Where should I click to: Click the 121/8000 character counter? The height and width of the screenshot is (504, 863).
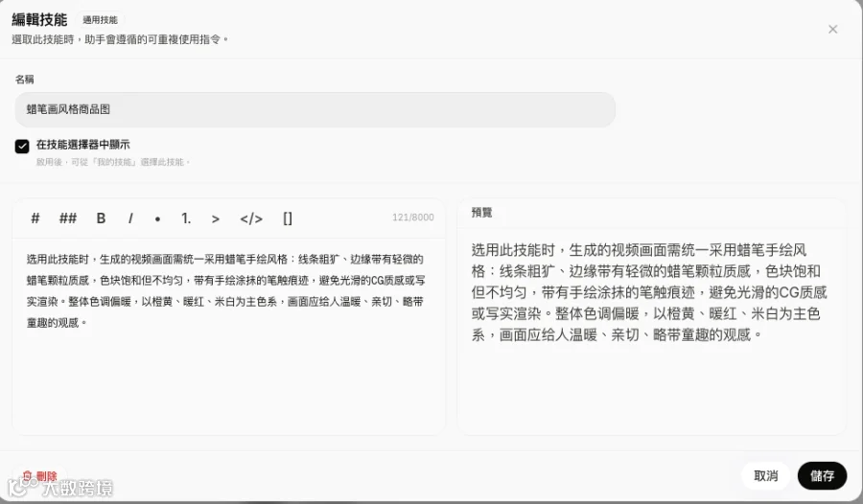412,218
